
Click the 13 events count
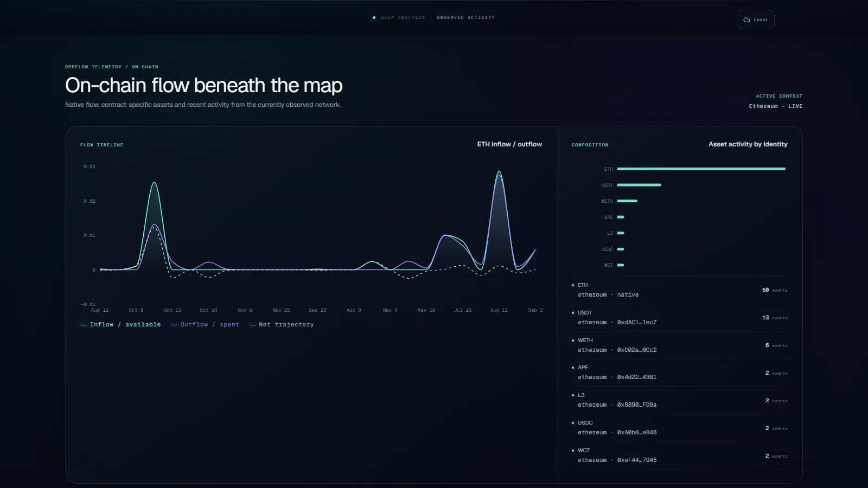click(775, 318)
